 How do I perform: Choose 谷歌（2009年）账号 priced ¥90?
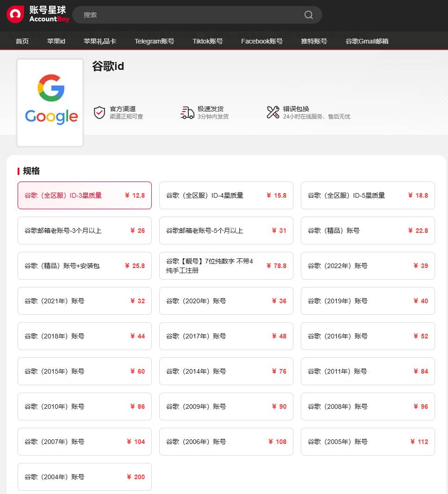(x=226, y=406)
